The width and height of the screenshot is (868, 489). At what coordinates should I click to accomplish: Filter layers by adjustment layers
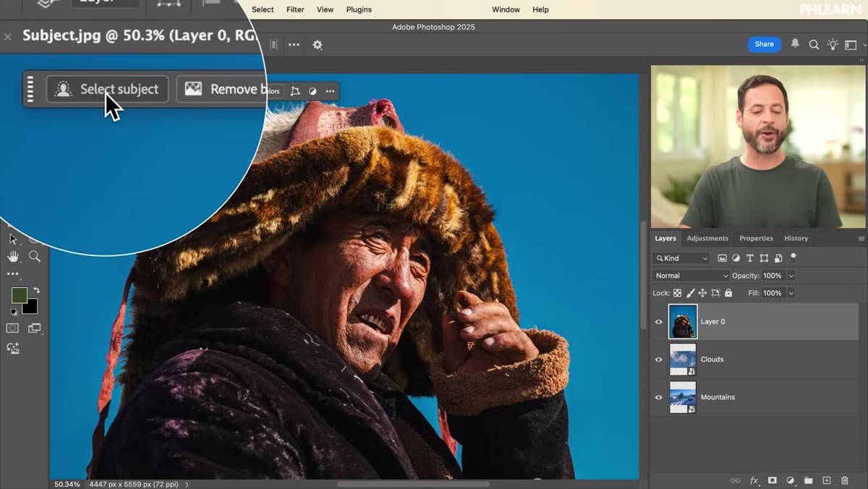tap(736, 258)
